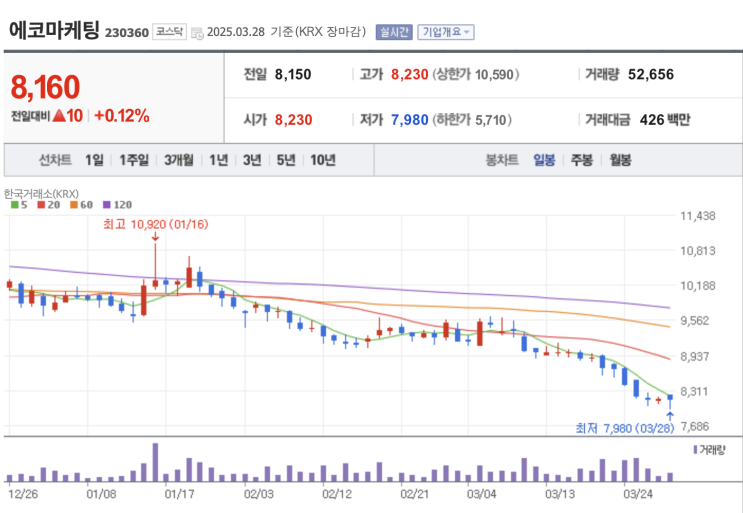Click the 코스닥 market badge
This screenshot has height=513, width=743.
[x=169, y=32]
